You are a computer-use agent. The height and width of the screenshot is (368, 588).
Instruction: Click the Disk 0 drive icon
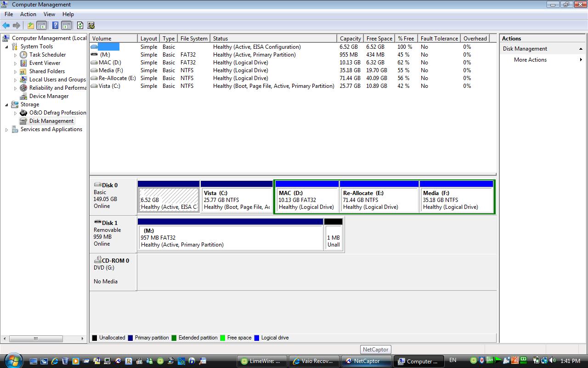coord(97,185)
